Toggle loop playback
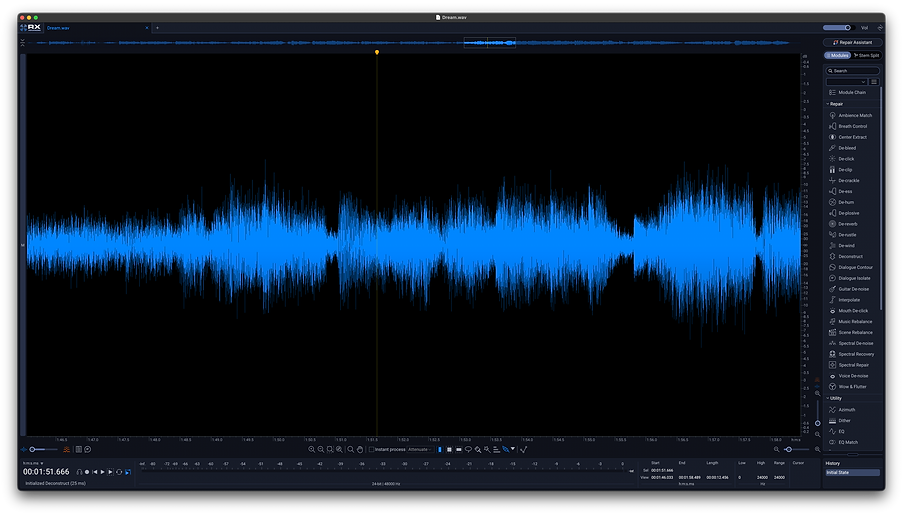Viewport: 903px width, 516px height. click(x=119, y=472)
